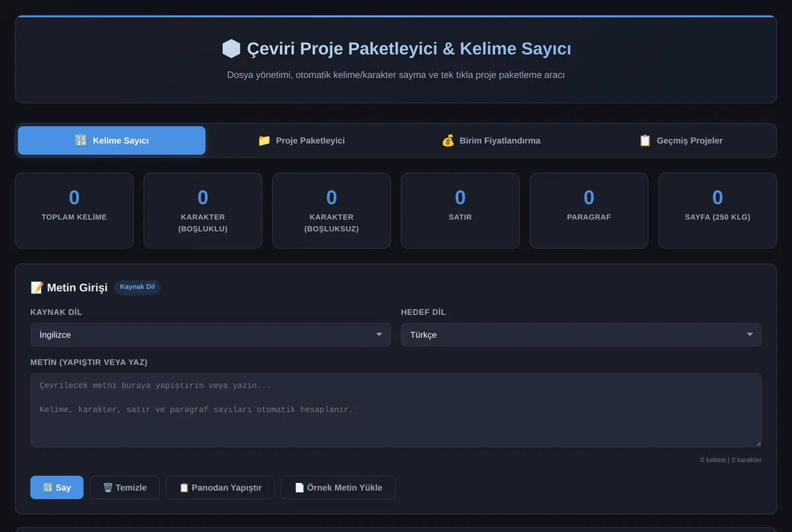
Task: Click the Kaynak Dil badge
Action: (x=137, y=287)
